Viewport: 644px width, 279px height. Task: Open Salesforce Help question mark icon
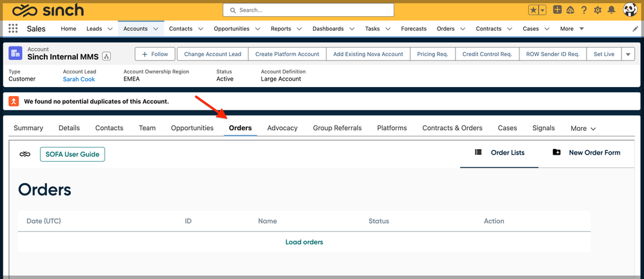tap(584, 10)
